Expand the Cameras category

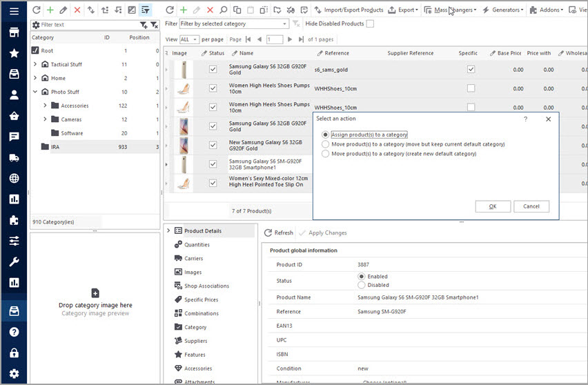click(45, 119)
